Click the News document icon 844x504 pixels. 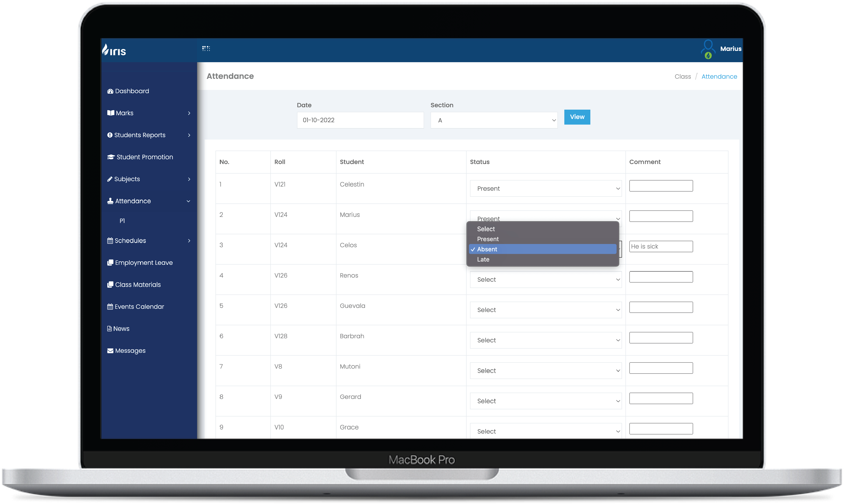pyautogui.click(x=109, y=328)
